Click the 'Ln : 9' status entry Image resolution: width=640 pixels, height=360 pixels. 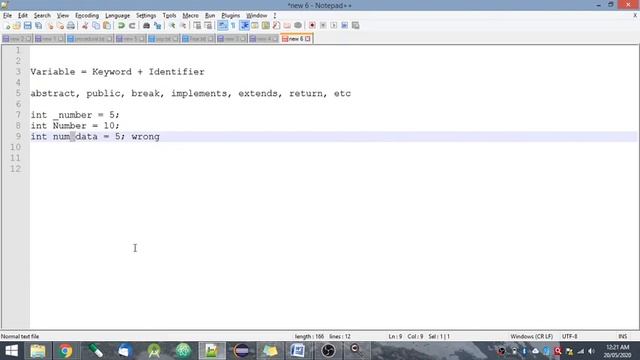395,336
